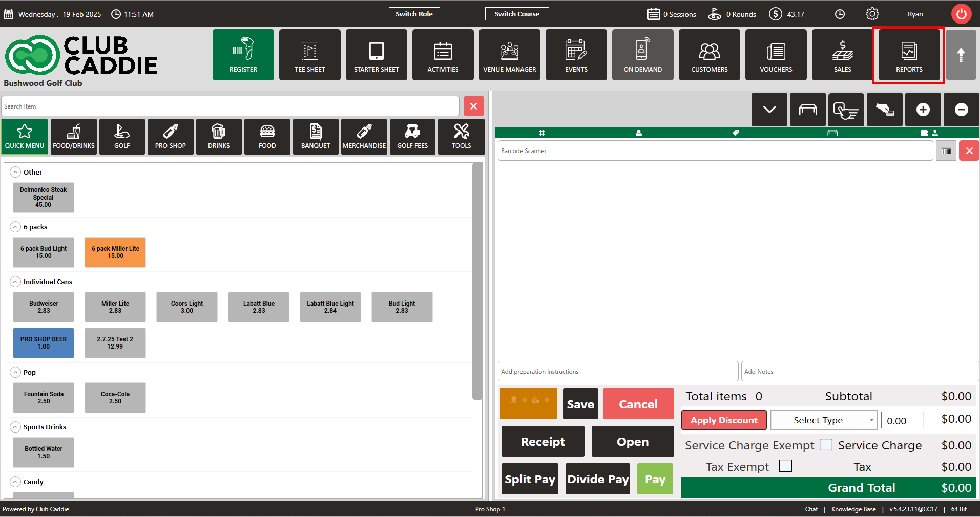The image size is (980, 517).
Task: Enable the Service Charge Exempt checkbox
Action: (x=825, y=444)
